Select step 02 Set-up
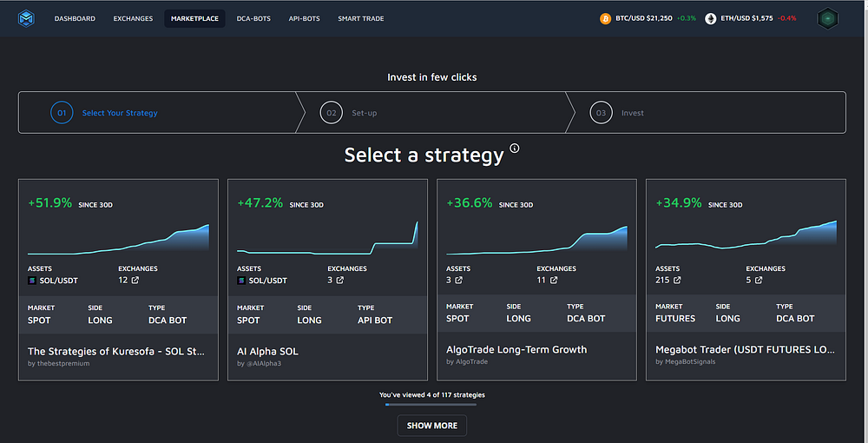 pos(349,113)
